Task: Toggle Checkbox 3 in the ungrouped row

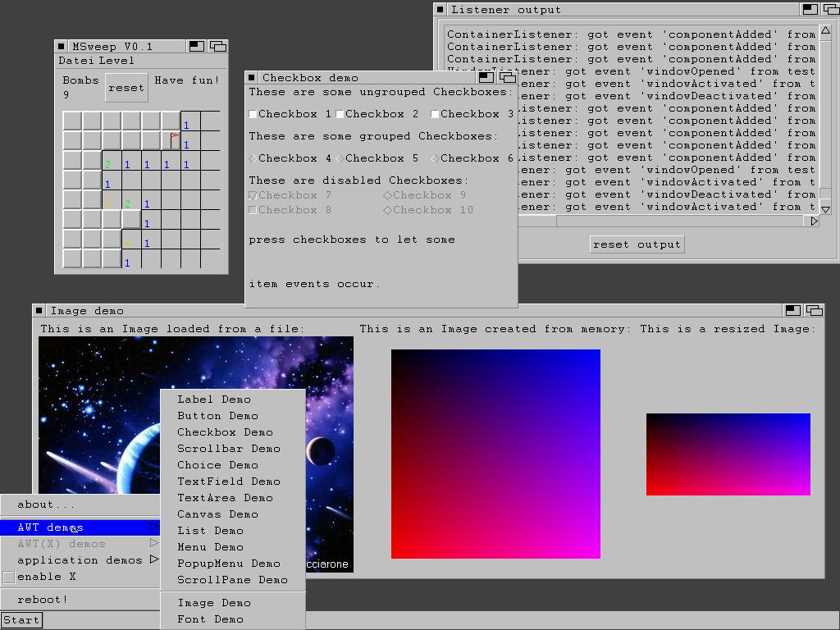Action: pyautogui.click(x=436, y=114)
